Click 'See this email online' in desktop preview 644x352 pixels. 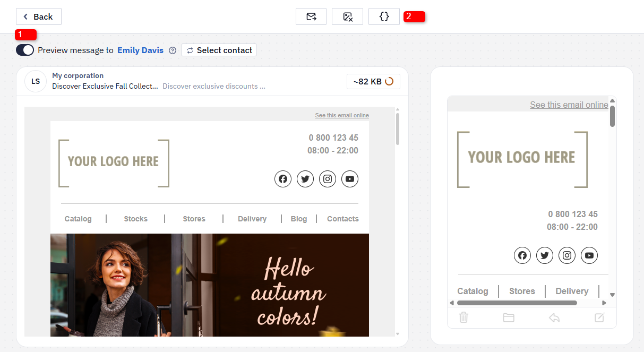pos(342,115)
